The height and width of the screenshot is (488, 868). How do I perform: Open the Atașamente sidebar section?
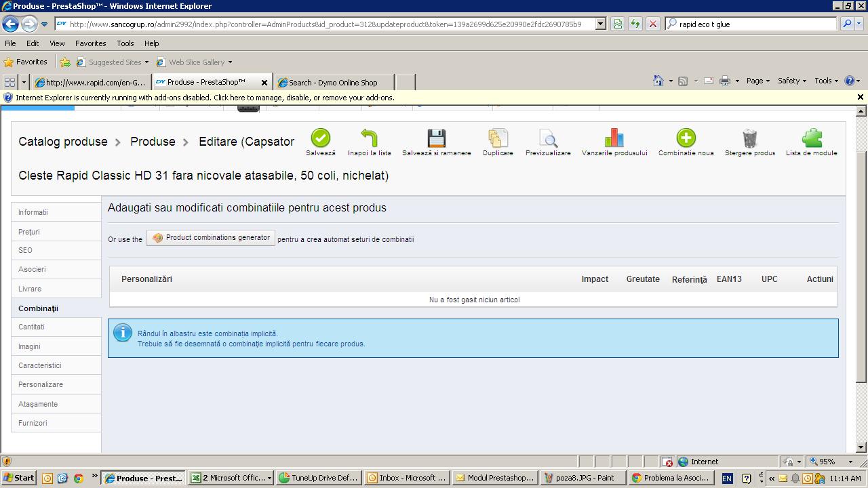pyautogui.click(x=56, y=404)
